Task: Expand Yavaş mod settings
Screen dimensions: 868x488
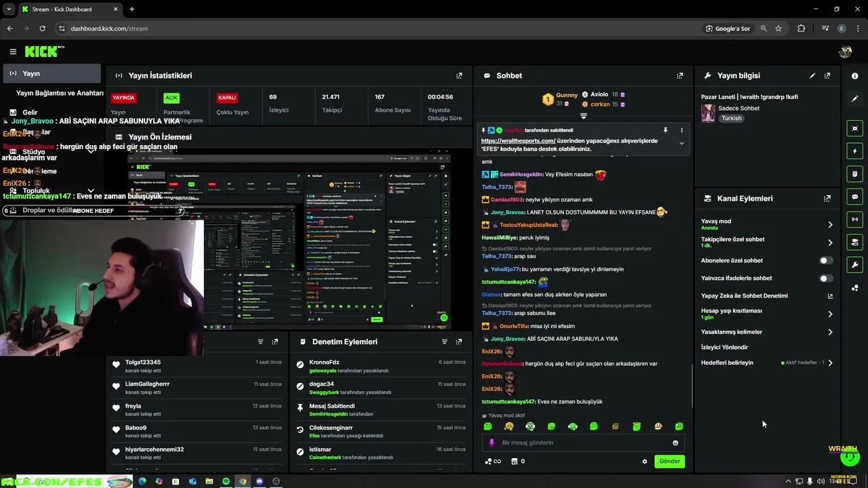Action: (830, 224)
